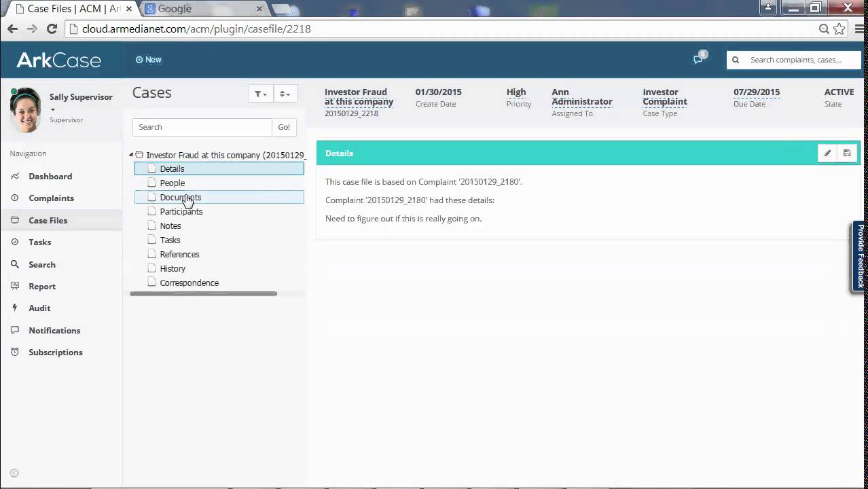868x489 pixels.
Task: Open Complaints in the navigation sidebar
Action: (51, 198)
